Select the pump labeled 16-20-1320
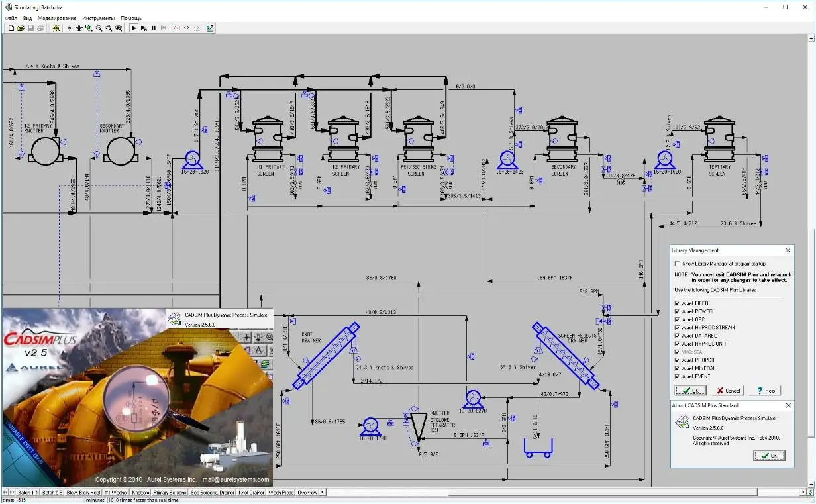Viewport: 816px width, 504px height. 193,158
